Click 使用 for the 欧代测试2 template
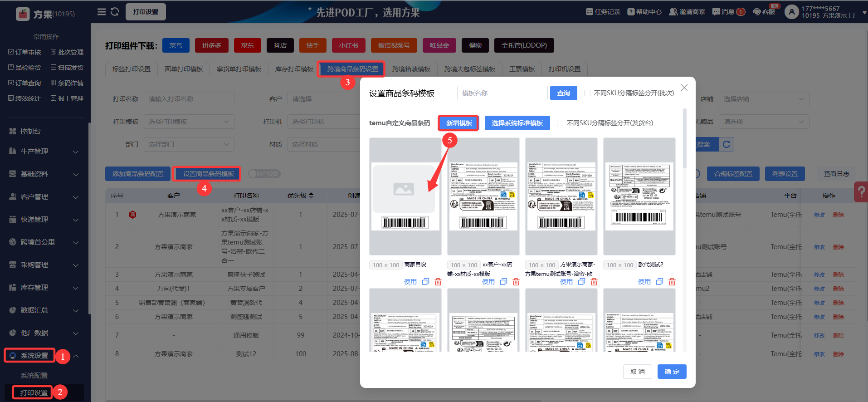 click(644, 282)
